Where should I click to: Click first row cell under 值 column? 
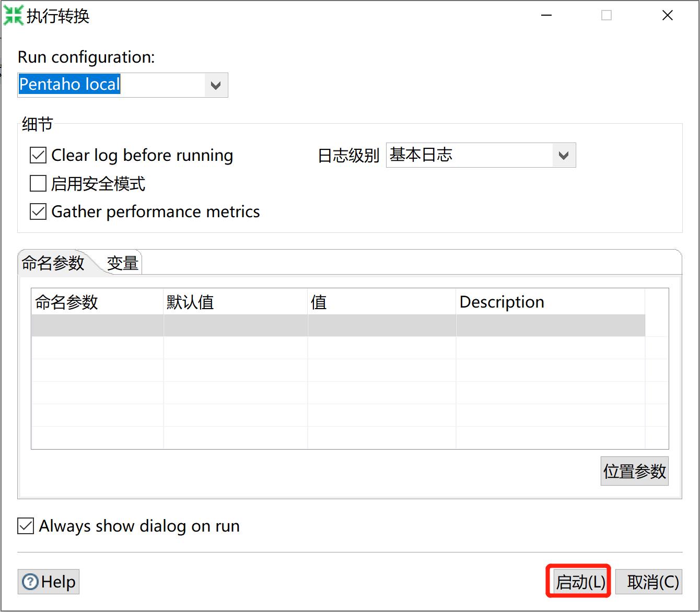tap(382, 326)
